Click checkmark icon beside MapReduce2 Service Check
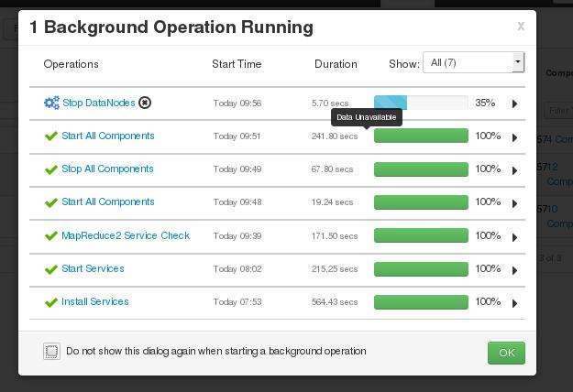 point(51,236)
